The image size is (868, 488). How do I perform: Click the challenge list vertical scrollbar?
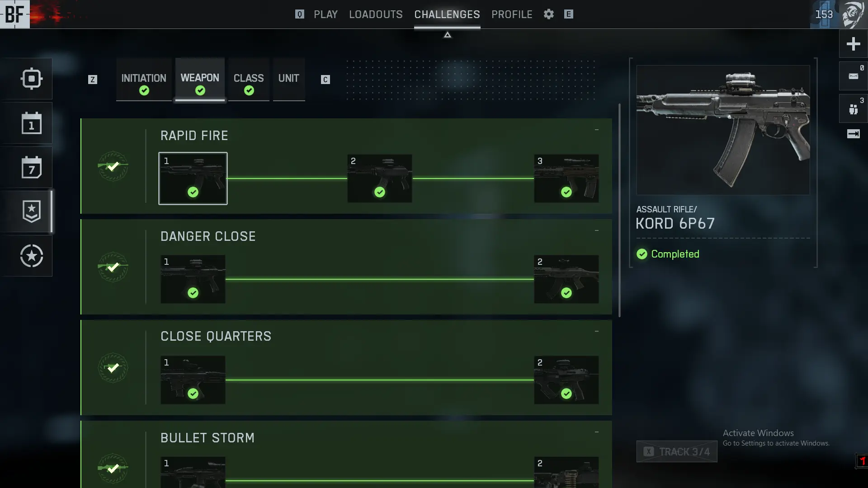point(619,211)
